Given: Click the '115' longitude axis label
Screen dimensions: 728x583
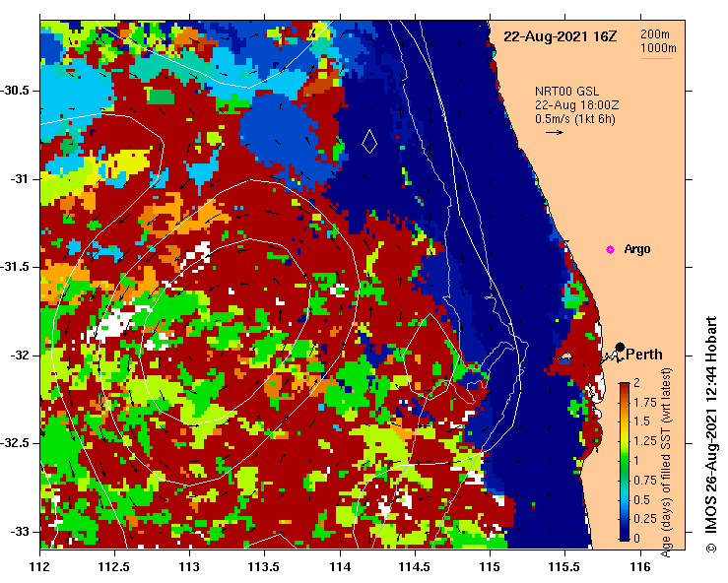Looking at the screenshot, I should (490, 567).
